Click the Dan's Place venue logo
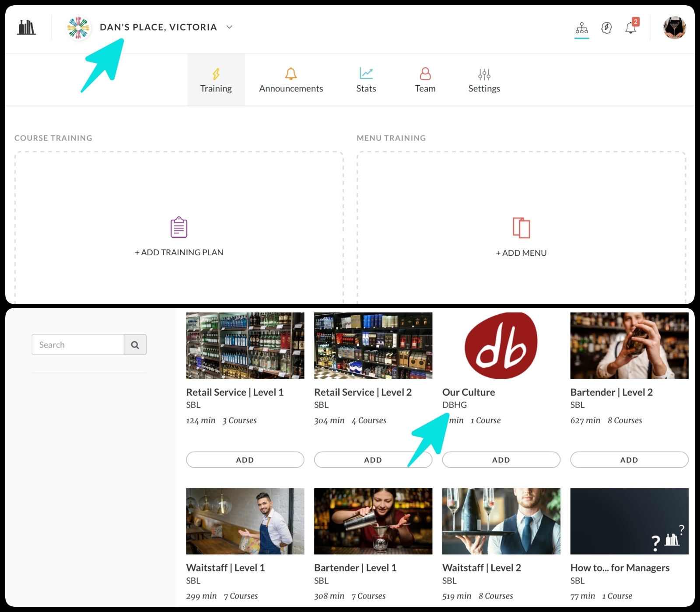Screen dimensions: 700x612 (78, 28)
